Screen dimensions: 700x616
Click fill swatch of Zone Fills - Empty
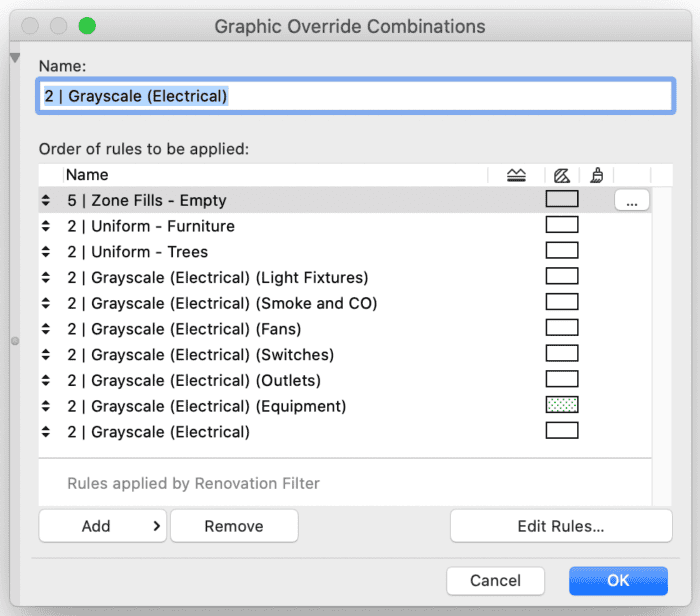[562, 199]
